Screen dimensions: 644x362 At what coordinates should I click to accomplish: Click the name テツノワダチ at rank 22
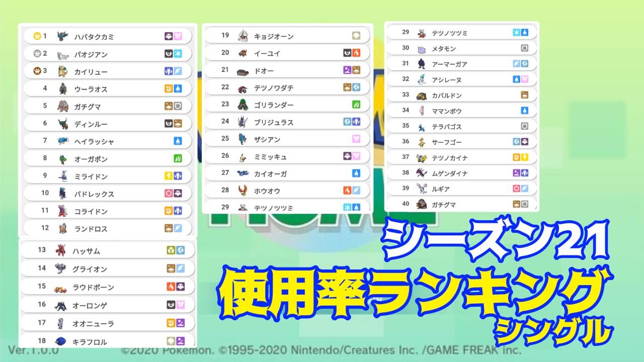pos(274,88)
